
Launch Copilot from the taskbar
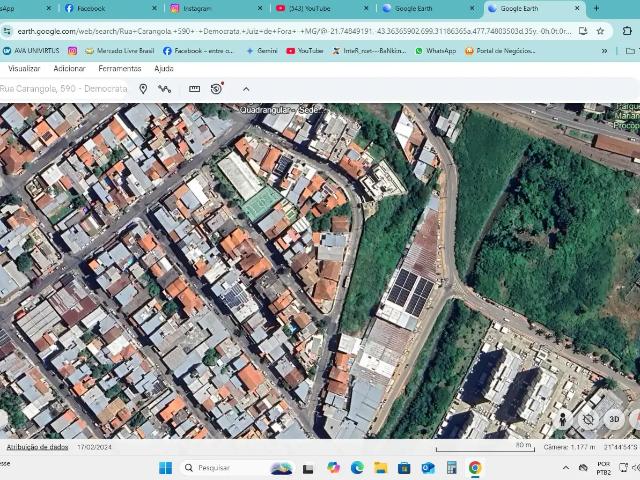pos(333,468)
